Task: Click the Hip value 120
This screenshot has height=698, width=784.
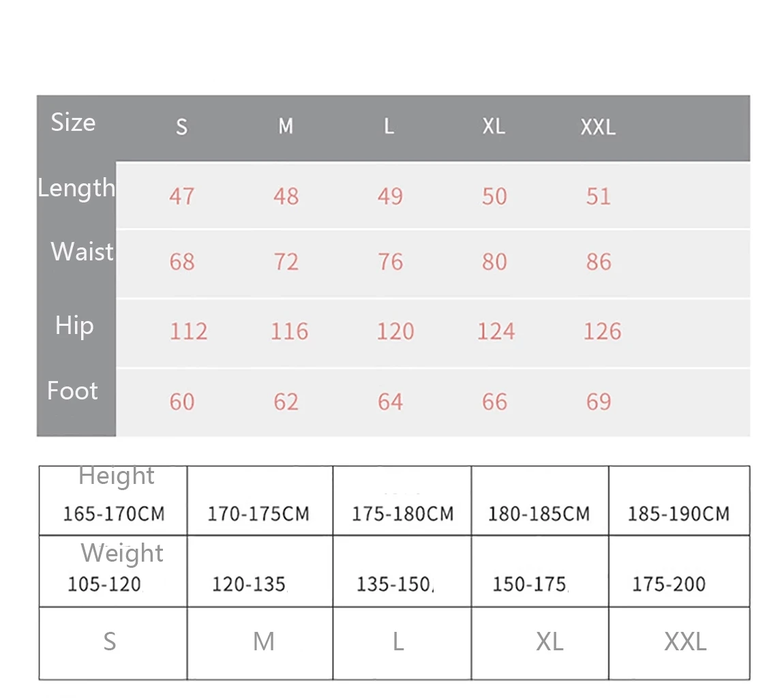Action: (395, 331)
